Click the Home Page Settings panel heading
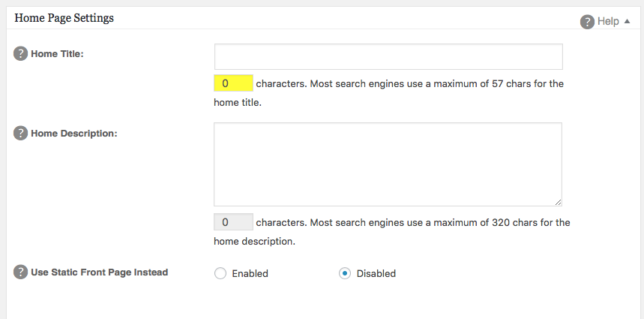The width and height of the screenshot is (644, 319). click(64, 19)
